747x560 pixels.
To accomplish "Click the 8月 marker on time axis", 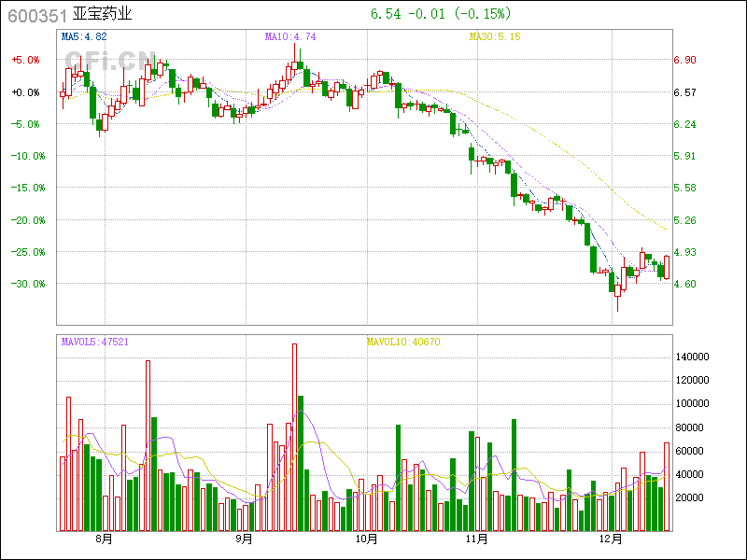I will tap(104, 539).
